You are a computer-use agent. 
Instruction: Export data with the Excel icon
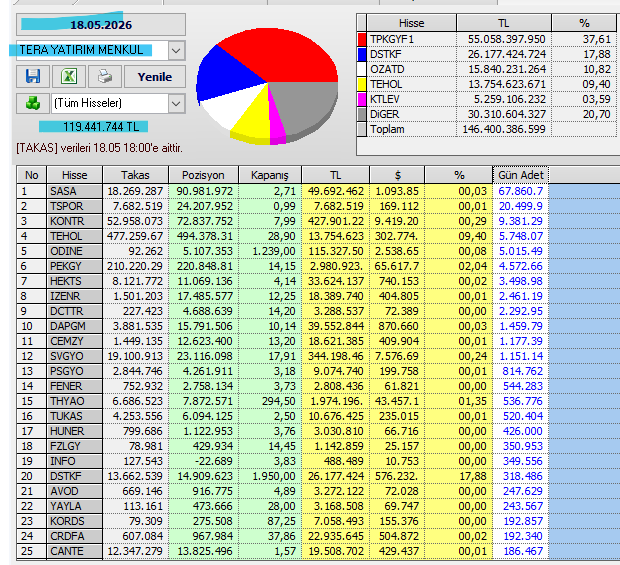(69, 76)
